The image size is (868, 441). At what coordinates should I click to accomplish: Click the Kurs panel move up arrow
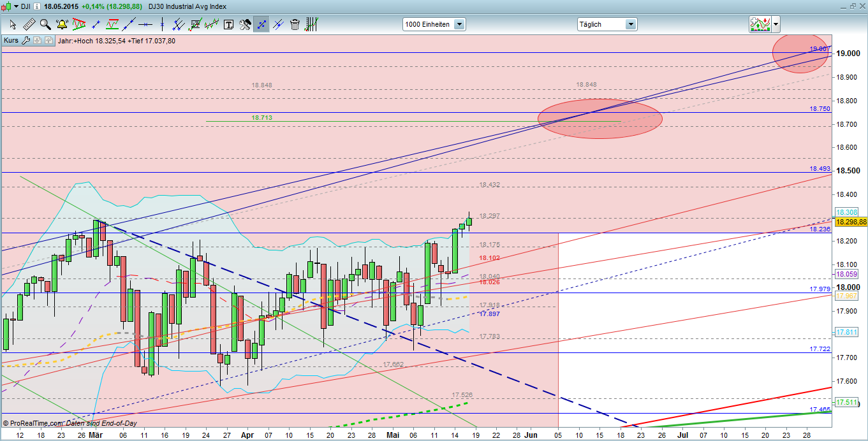[48, 41]
